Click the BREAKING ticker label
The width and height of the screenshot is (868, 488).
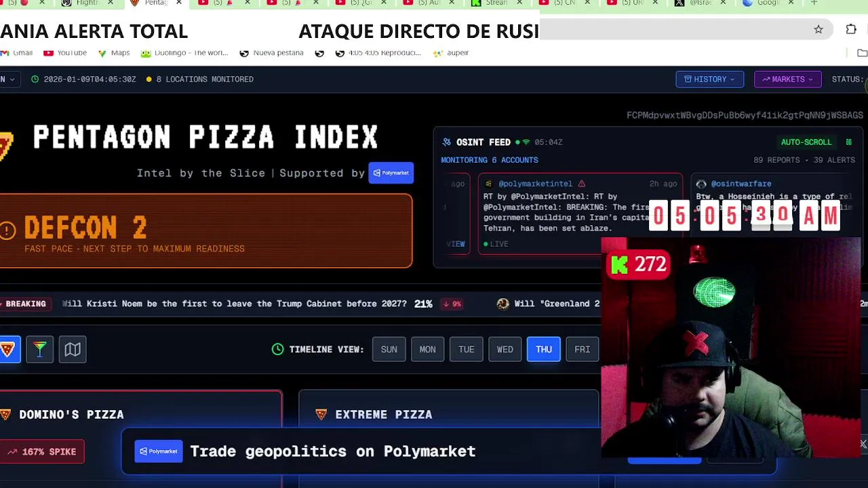[x=25, y=304]
